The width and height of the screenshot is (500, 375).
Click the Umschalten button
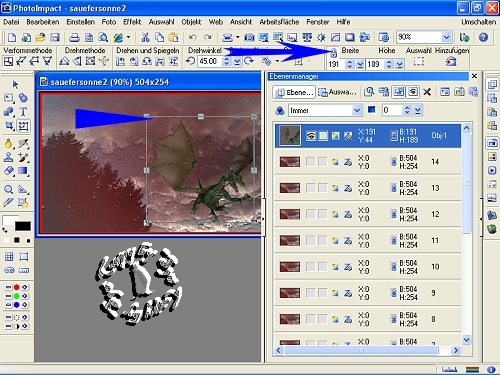[x=479, y=22]
